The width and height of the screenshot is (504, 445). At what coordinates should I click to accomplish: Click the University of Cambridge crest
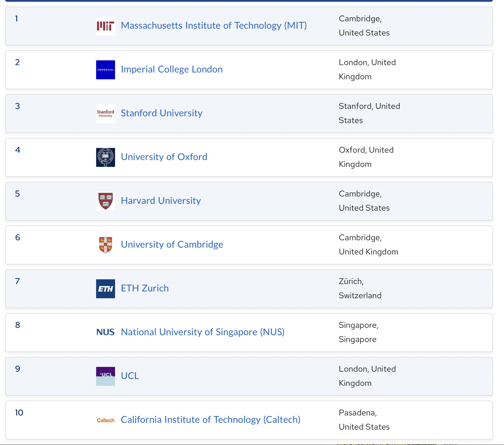click(105, 245)
